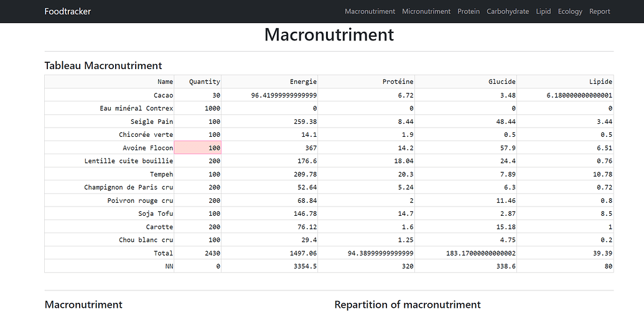Navigate to the Carbohydrate page

(508, 11)
